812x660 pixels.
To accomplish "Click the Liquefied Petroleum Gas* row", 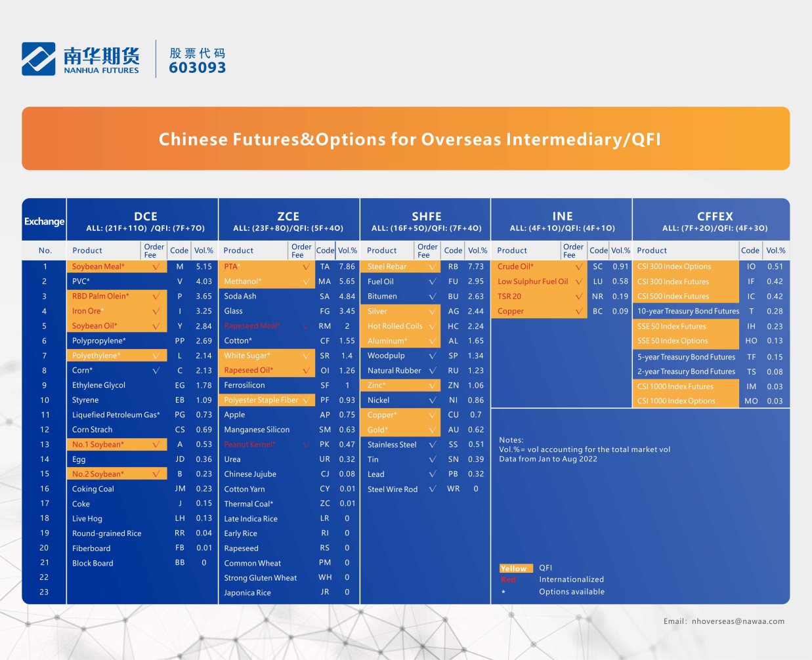I will point(142,415).
